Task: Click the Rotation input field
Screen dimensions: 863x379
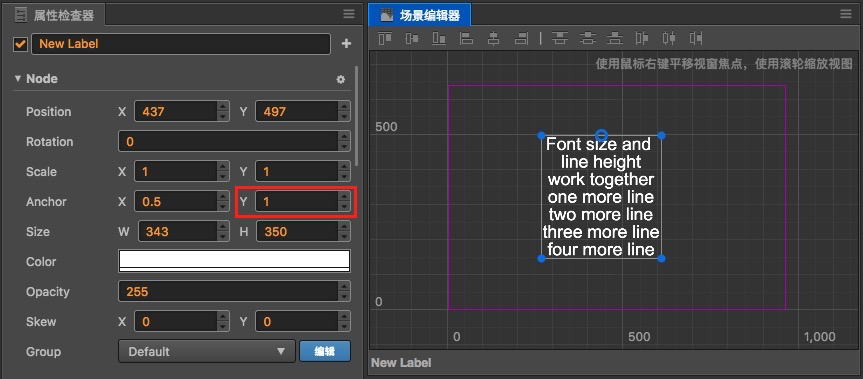Action: pos(228,141)
